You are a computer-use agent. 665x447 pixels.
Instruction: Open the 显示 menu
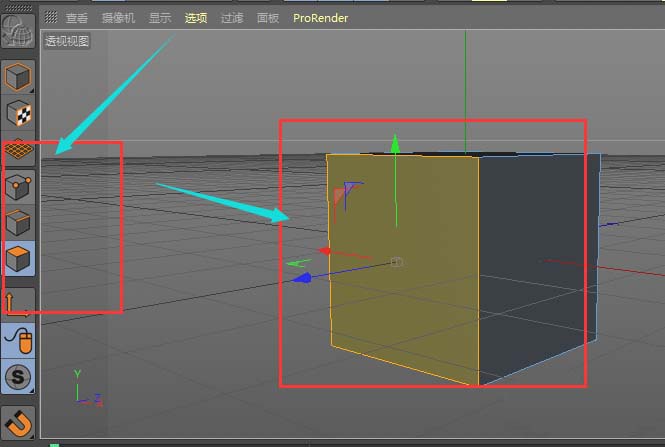point(160,18)
